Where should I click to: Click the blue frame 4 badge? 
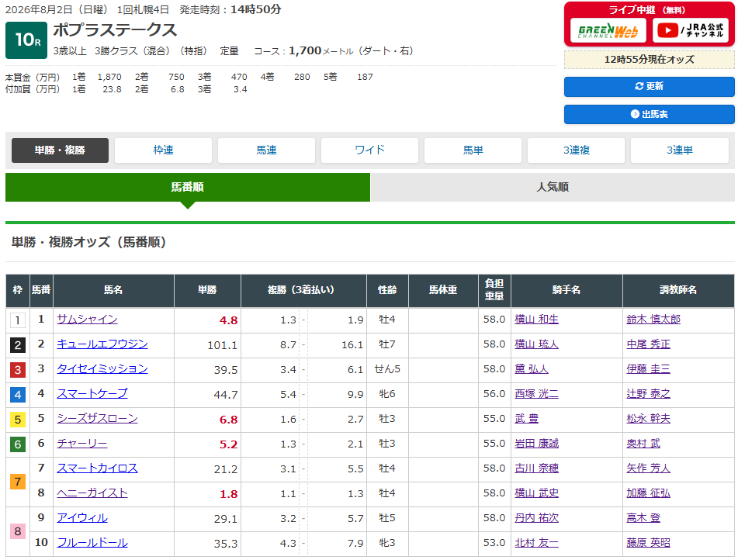[17, 395]
